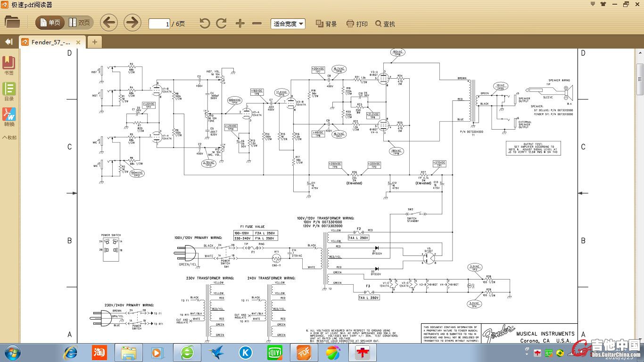Open the 360 browser taskbar icon
644x362 pixels.
tap(187, 353)
